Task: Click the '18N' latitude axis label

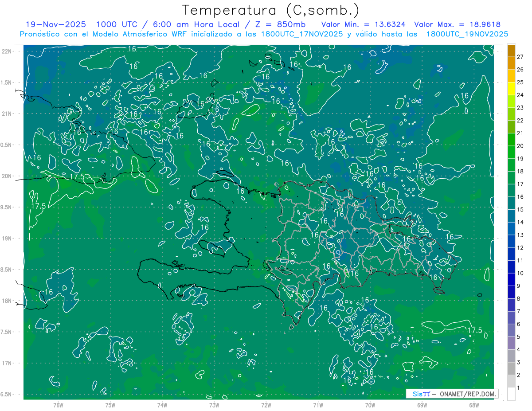Action: (x=7, y=301)
